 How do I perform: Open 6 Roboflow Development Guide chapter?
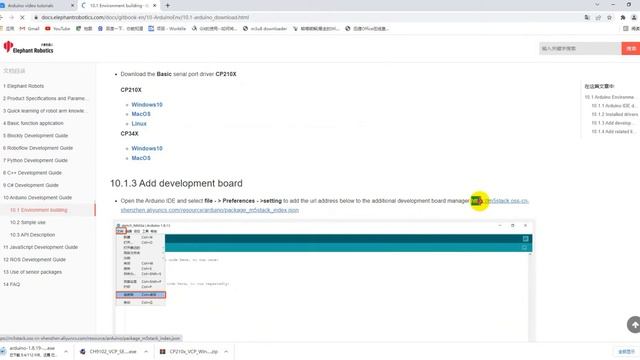(x=38, y=148)
